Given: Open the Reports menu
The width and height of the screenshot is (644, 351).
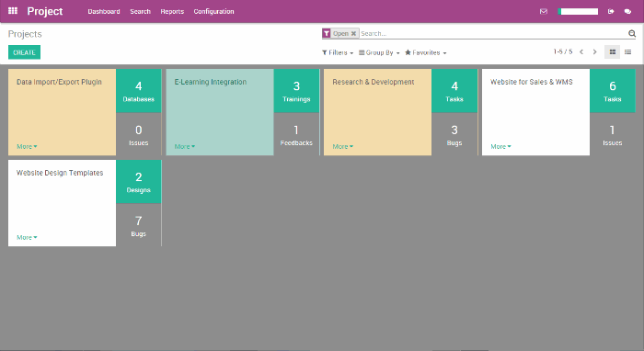Looking at the screenshot, I should [172, 11].
